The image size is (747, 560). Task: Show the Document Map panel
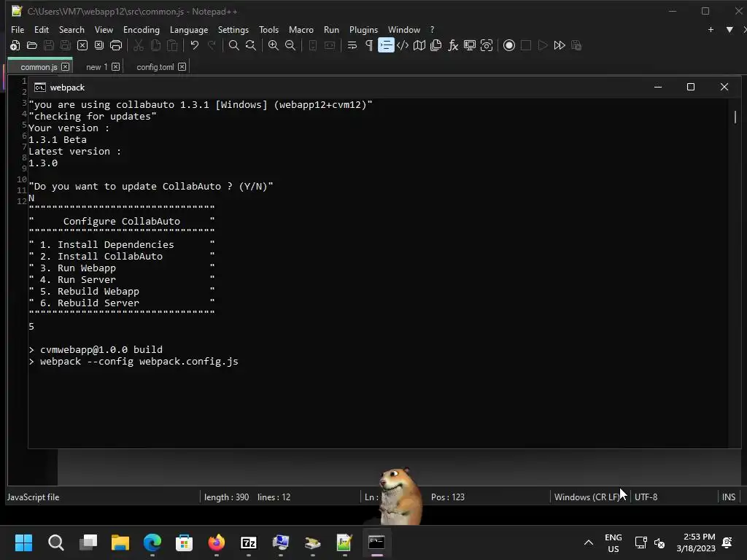(x=419, y=45)
